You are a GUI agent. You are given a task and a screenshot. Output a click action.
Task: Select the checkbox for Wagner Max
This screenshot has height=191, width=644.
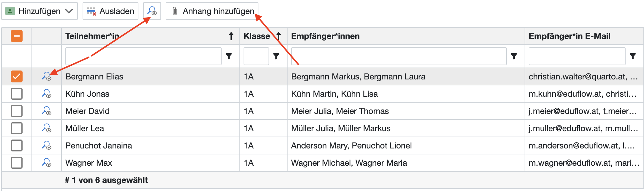[x=17, y=163]
